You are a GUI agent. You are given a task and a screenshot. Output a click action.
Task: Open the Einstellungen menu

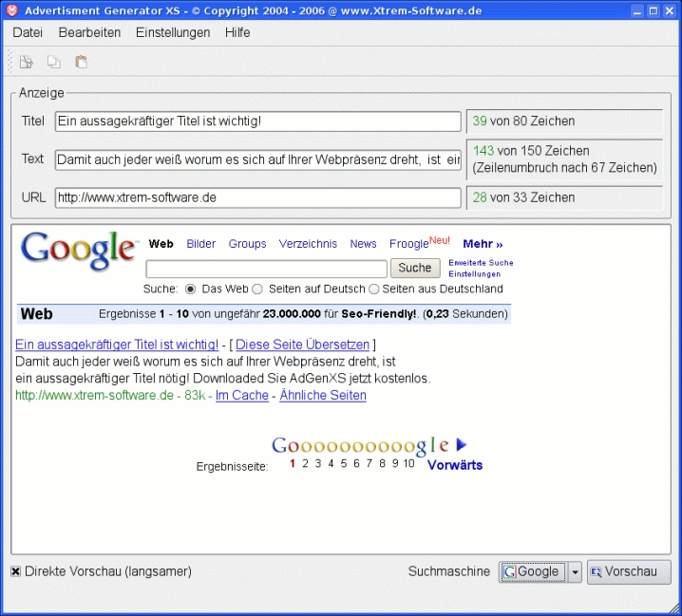tap(173, 32)
